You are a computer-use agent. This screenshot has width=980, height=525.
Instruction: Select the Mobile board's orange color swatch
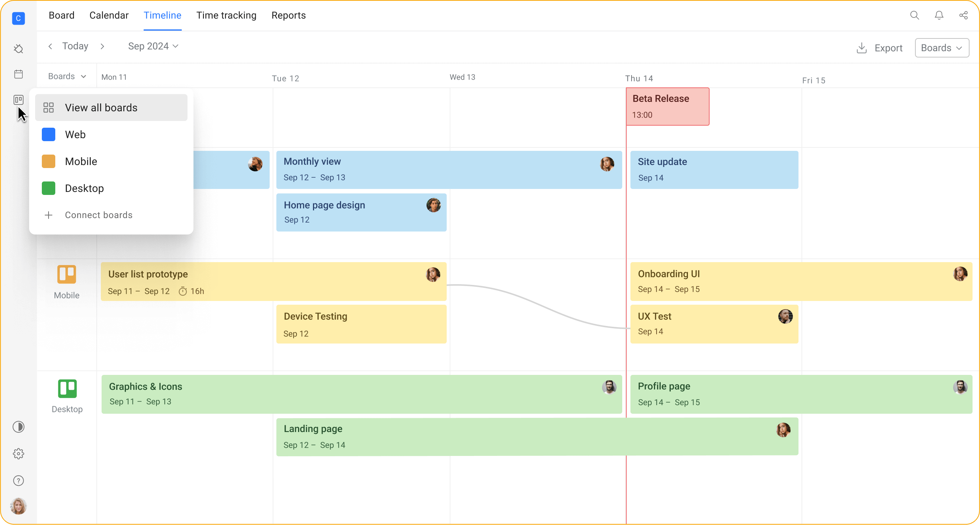point(48,161)
